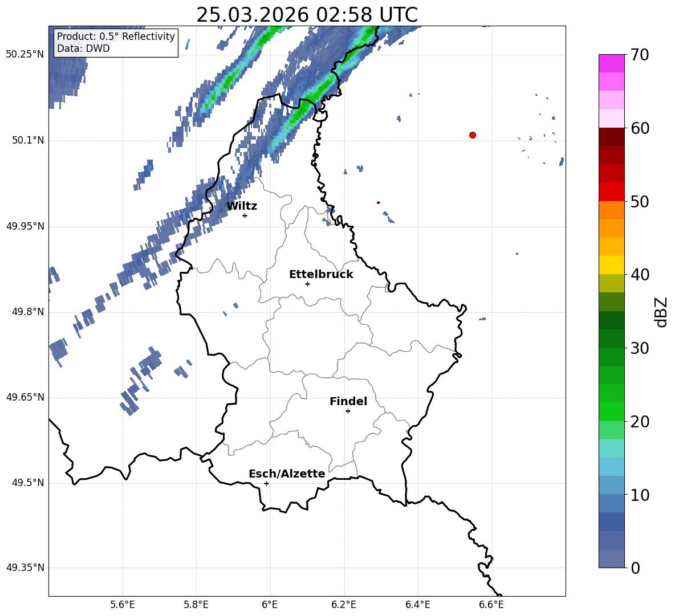The width and height of the screenshot is (675, 616).
Task: Select the Ettelbruck city label
Action: click(x=321, y=275)
